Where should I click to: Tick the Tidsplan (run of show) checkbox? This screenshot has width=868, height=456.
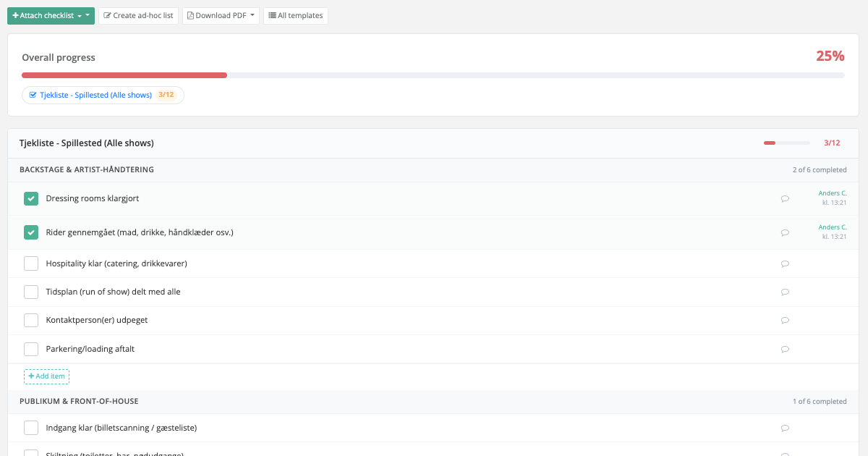(31, 292)
